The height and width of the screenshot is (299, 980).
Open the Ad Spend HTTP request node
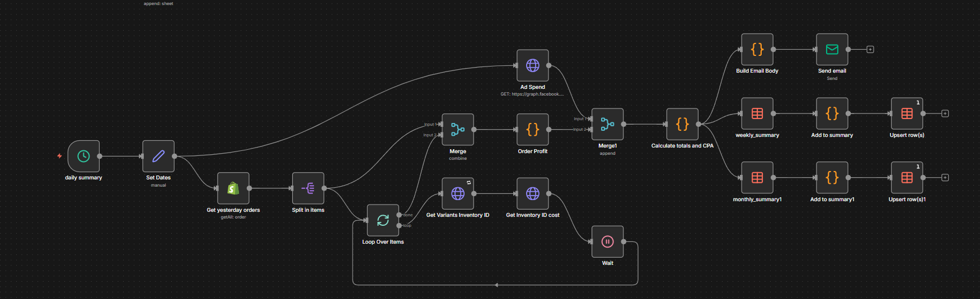533,65
